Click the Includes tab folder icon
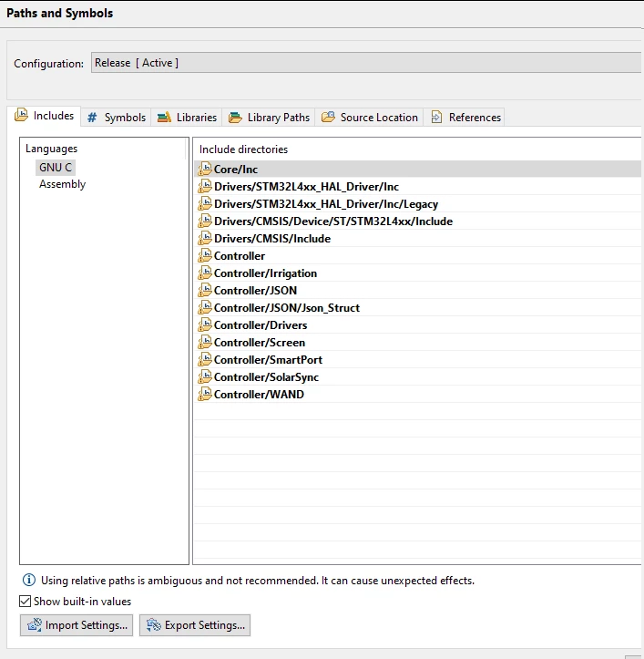Image resolution: width=644 pixels, height=659 pixels. point(22,115)
